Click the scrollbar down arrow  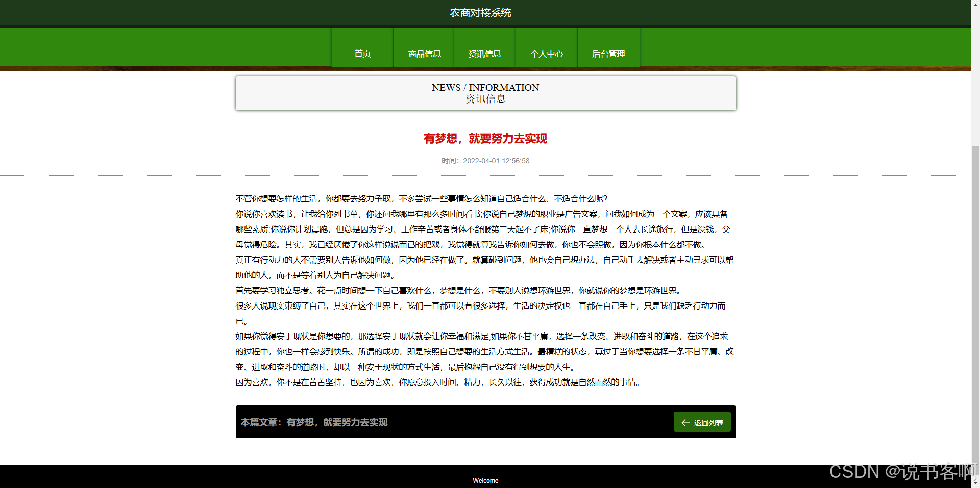coord(975,483)
